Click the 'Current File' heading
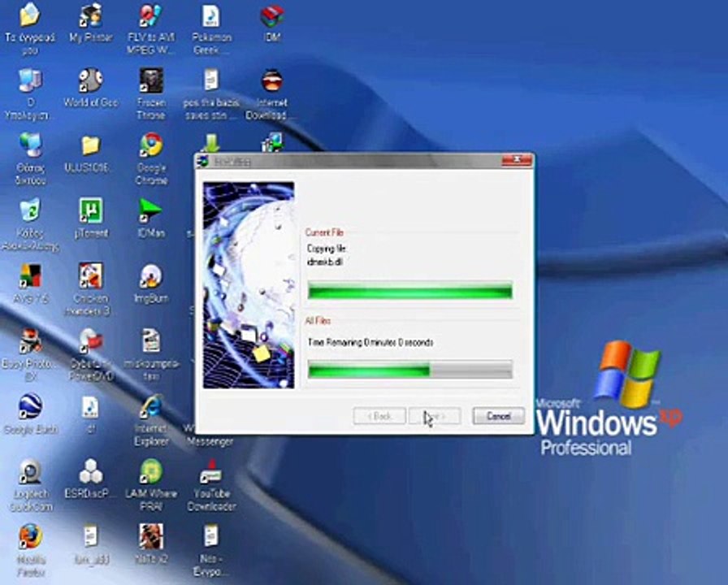This screenshot has width=728, height=585. tap(324, 232)
